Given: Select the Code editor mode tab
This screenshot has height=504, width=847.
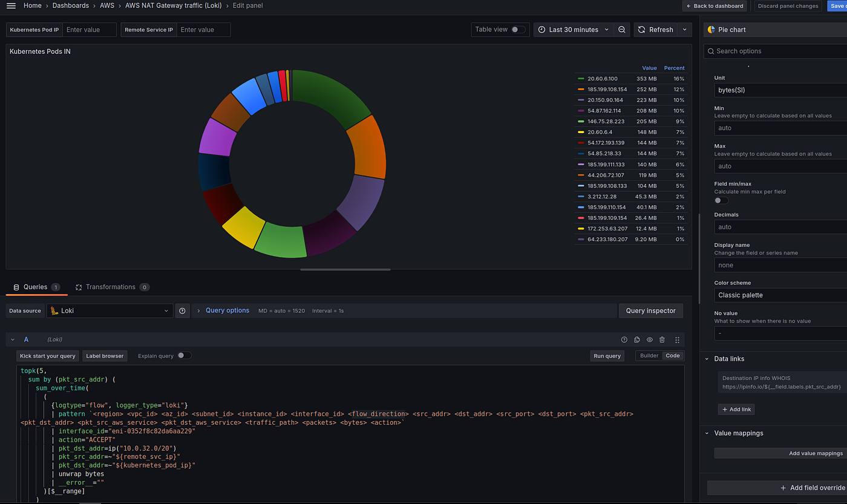Looking at the screenshot, I should tap(673, 356).
